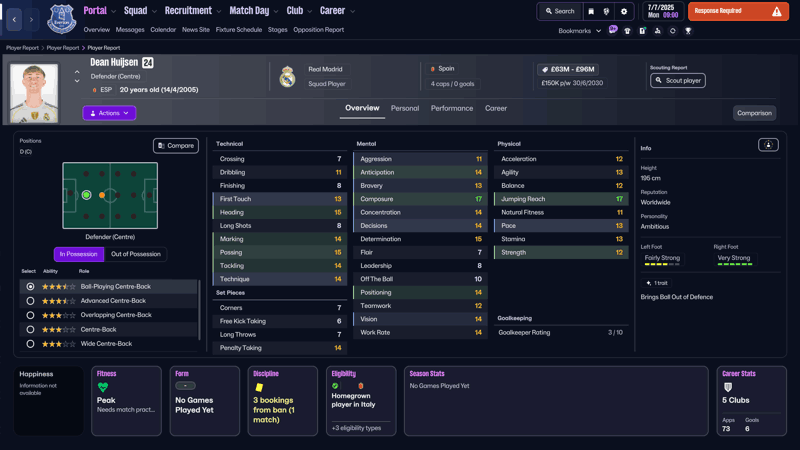Click the world globe icon

coord(606,11)
